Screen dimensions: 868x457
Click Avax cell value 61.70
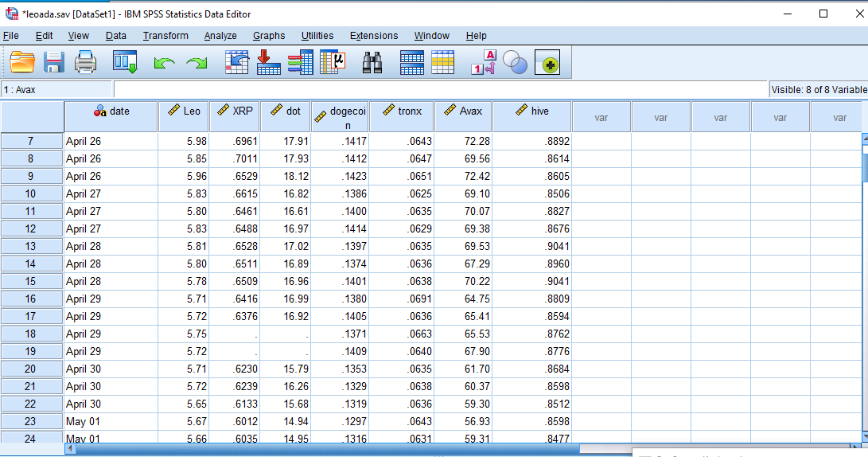(x=463, y=369)
